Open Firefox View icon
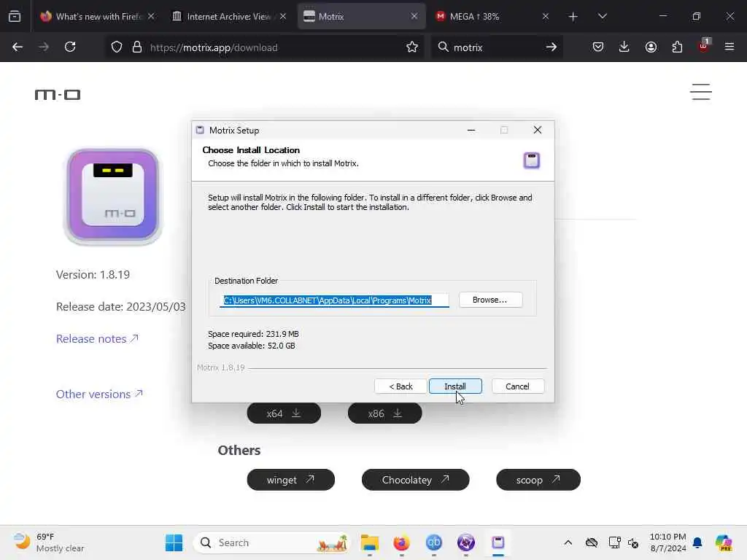 (x=15, y=16)
